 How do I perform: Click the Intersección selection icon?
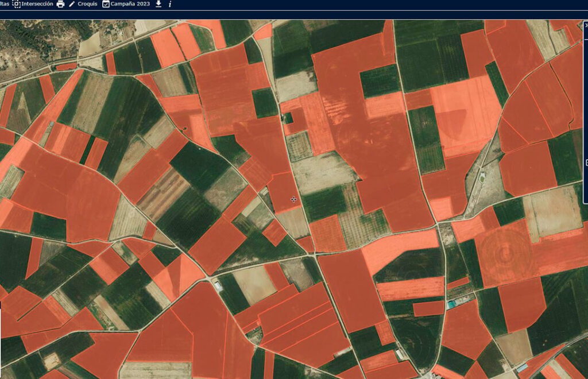tap(17, 4)
